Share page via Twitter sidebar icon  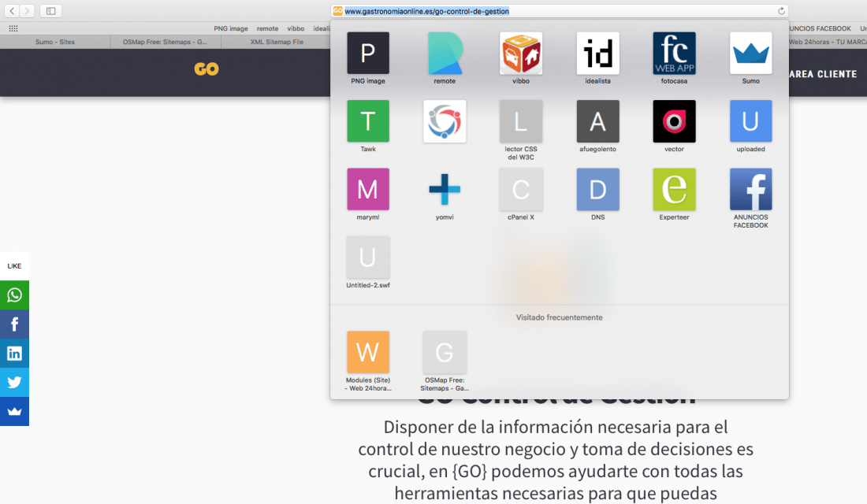click(14, 383)
